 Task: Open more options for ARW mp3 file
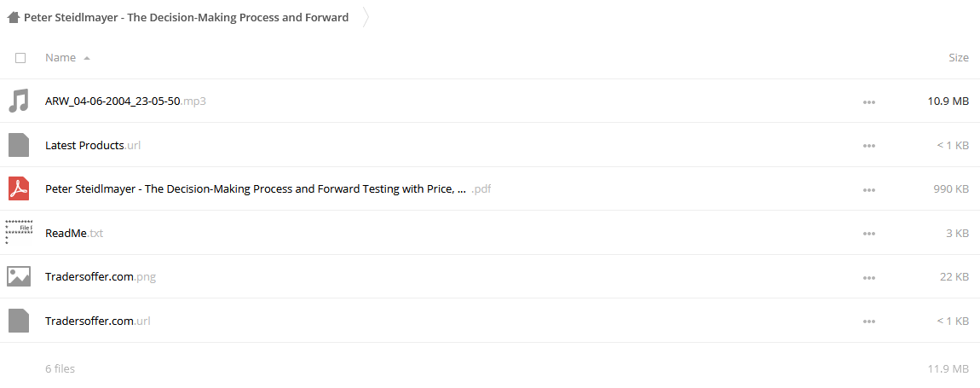coord(868,102)
